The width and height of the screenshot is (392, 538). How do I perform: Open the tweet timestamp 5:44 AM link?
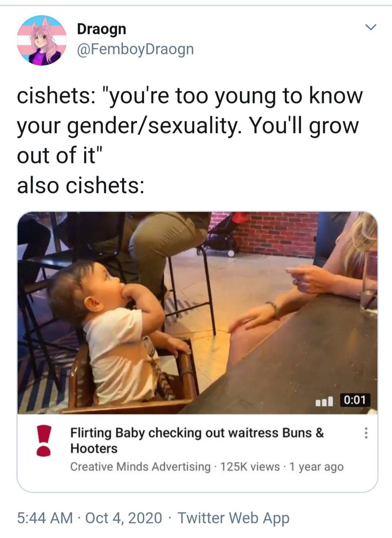(45, 518)
